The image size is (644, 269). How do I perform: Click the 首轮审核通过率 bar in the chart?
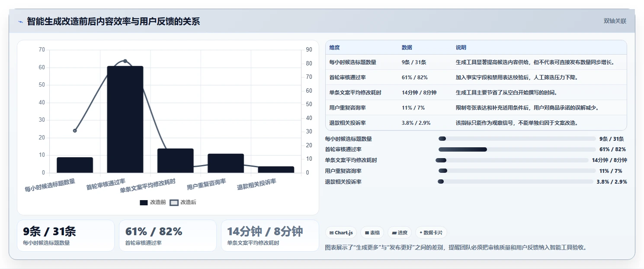(x=125, y=120)
